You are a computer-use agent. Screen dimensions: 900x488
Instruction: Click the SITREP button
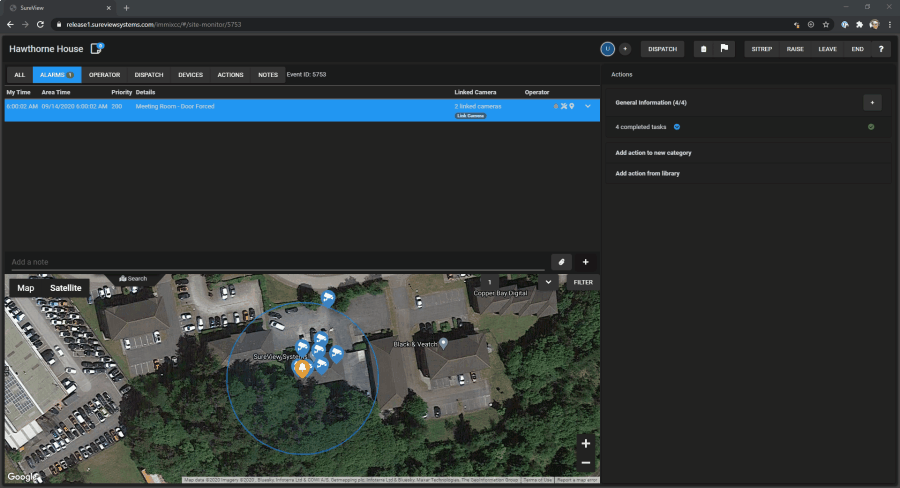(x=762, y=49)
